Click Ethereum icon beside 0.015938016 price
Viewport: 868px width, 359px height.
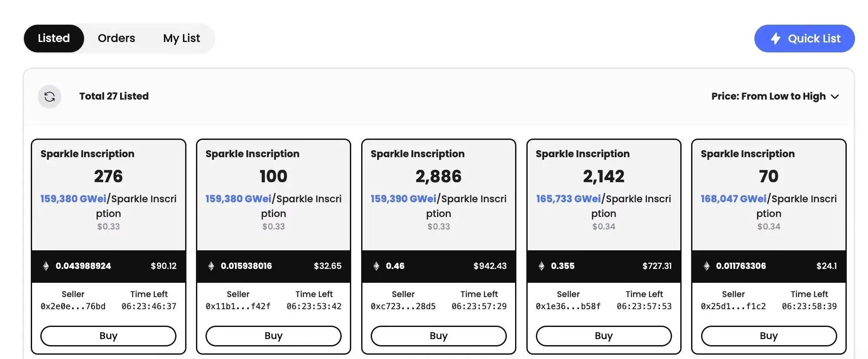point(211,266)
